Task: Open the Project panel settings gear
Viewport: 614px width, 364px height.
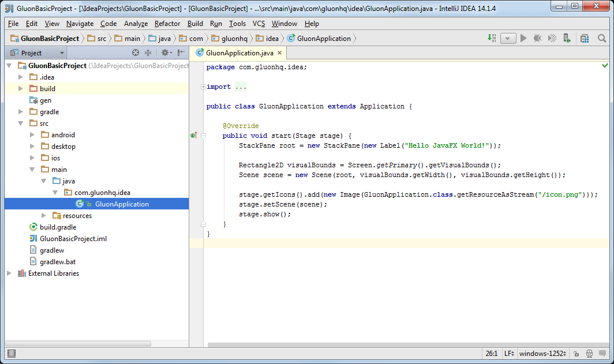Action: click(x=166, y=52)
